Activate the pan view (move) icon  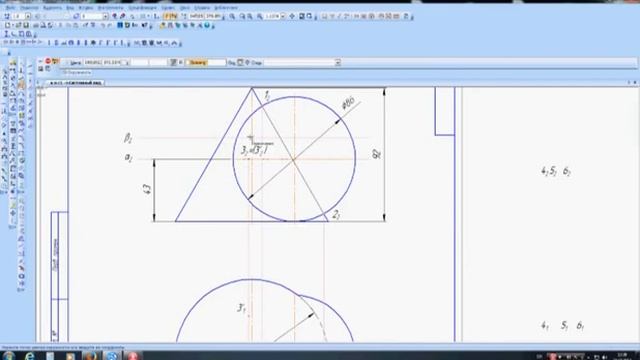pos(292,16)
